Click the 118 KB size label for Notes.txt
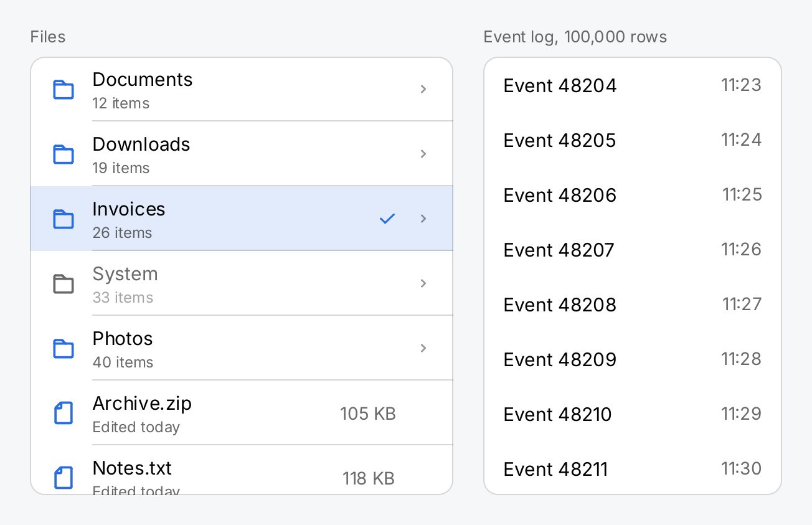 (x=369, y=478)
